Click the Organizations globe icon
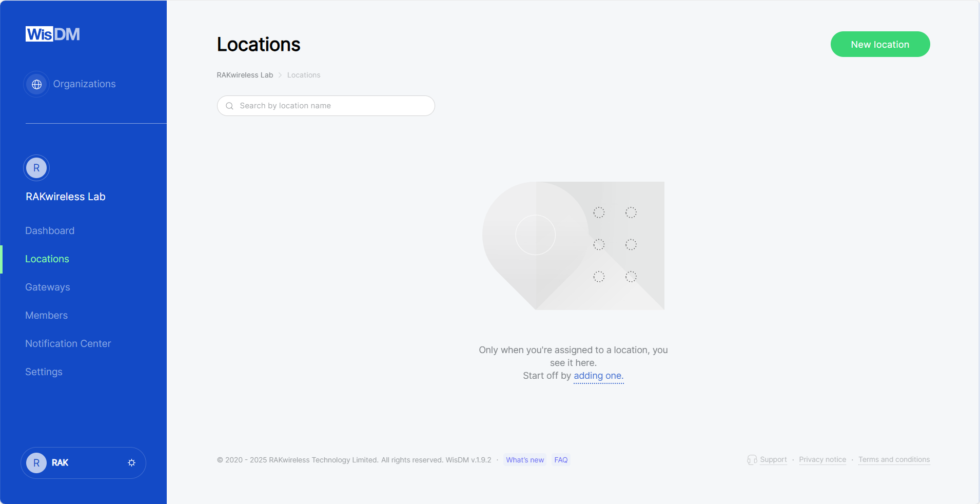980x504 pixels. pos(36,84)
